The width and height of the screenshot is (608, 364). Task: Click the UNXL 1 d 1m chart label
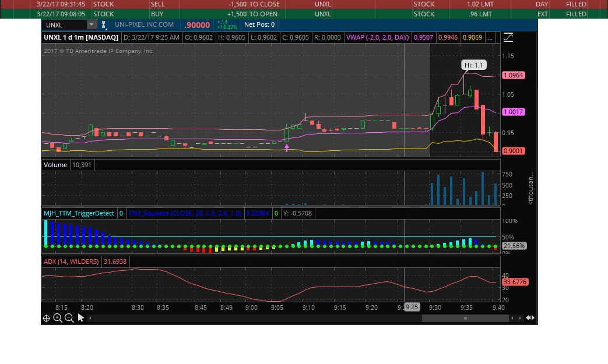pos(81,37)
